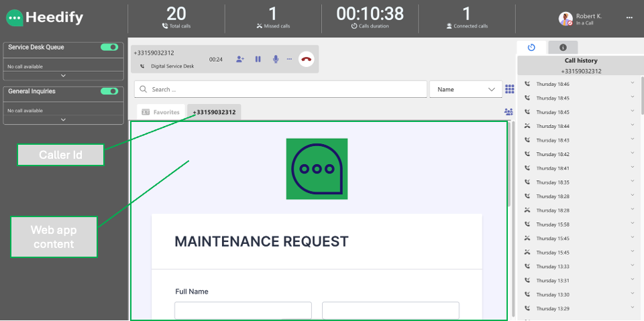Open the Name search filter dropdown

pyautogui.click(x=466, y=89)
